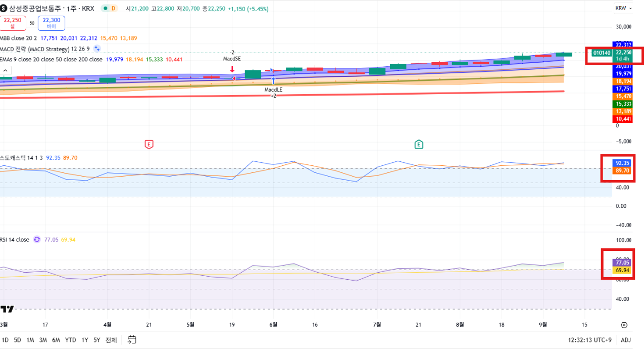Set the time range to 1D

pyautogui.click(x=5, y=340)
